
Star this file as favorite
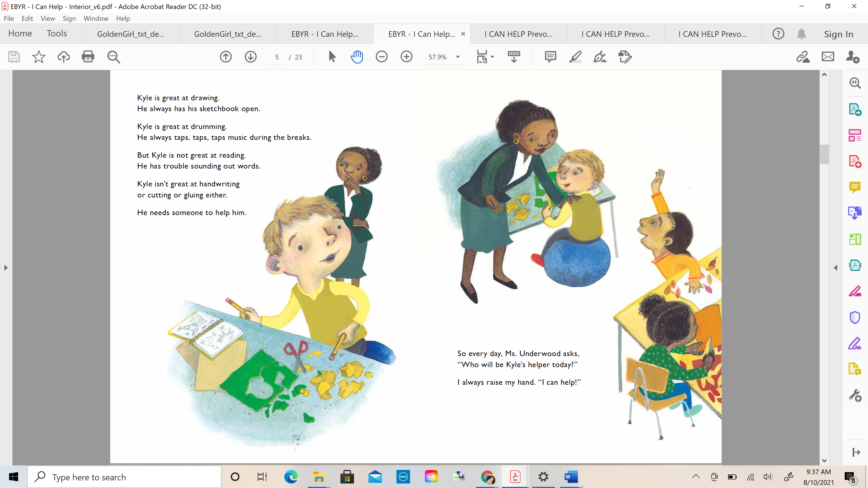tap(38, 56)
